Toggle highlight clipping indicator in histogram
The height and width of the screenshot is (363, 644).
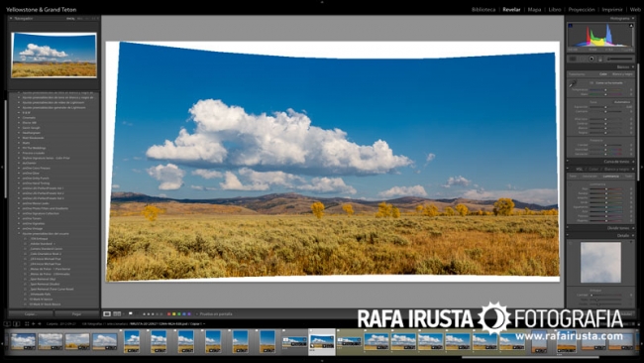[x=631, y=26]
